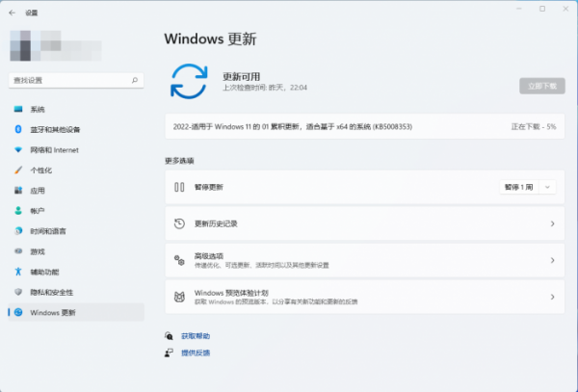Click the 更多选项 section heading
Viewport: 578px width, 392px height.
(x=179, y=161)
